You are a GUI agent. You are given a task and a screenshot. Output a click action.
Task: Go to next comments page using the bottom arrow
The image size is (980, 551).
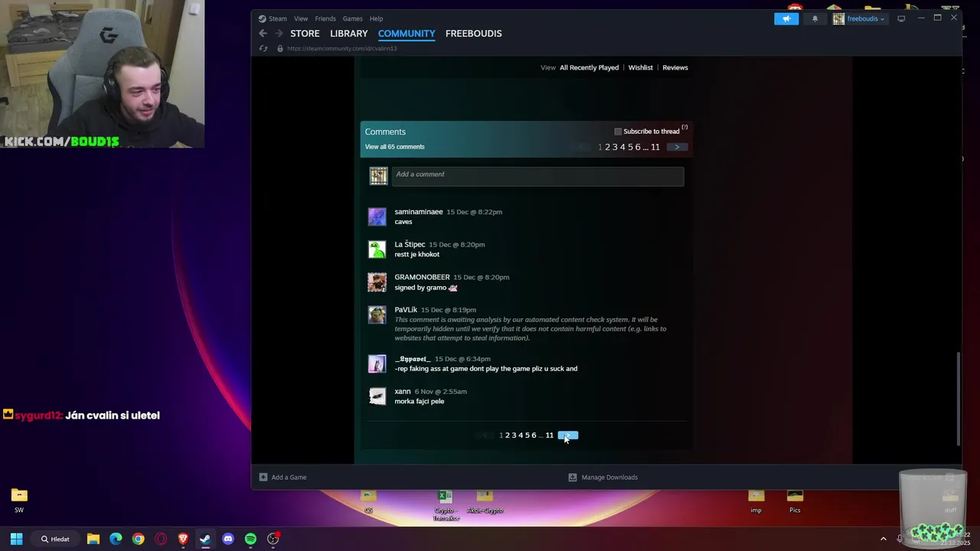pyautogui.click(x=568, y=435)
